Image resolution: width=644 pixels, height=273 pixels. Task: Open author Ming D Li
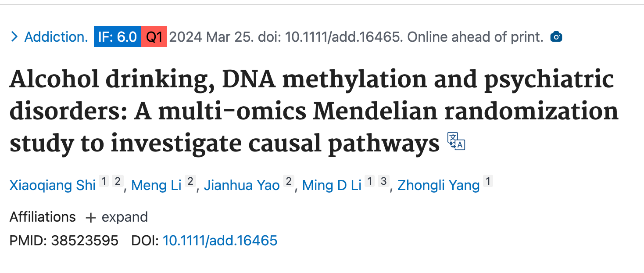point(332,185)
